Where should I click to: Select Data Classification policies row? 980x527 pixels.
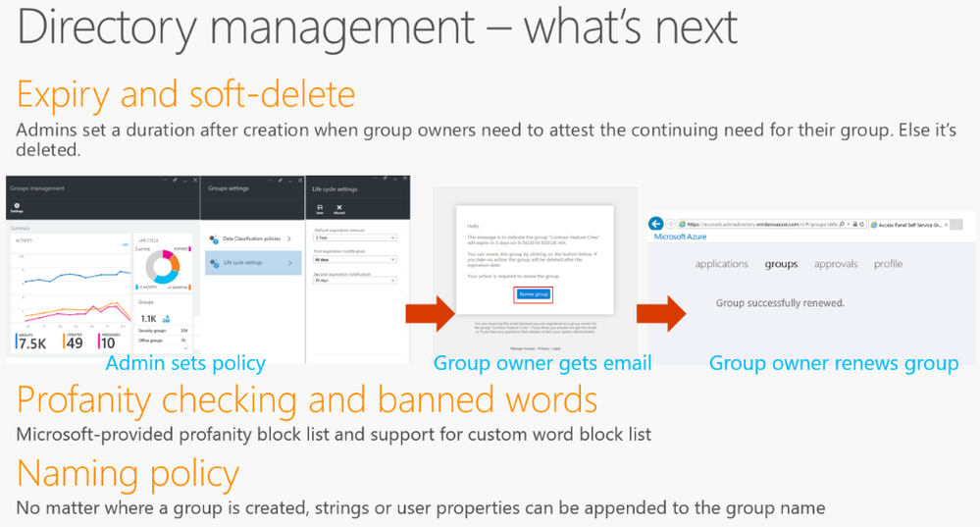point(253,238)
